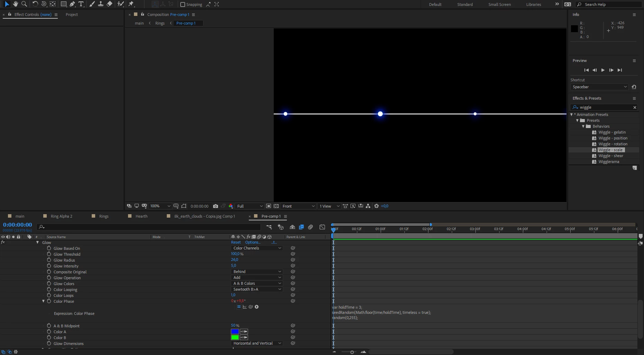
Task: Collapse the Glow effect group
Action: 38,243
